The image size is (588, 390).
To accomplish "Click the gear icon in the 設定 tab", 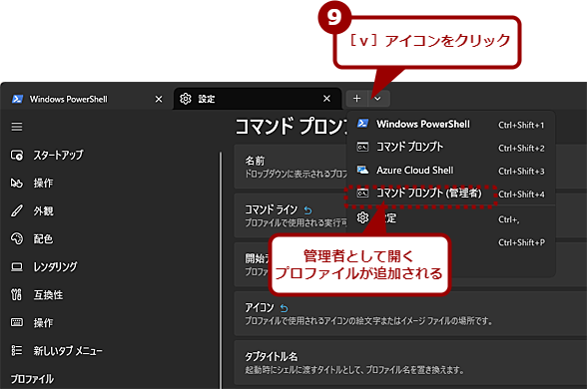I will point(186,99).
